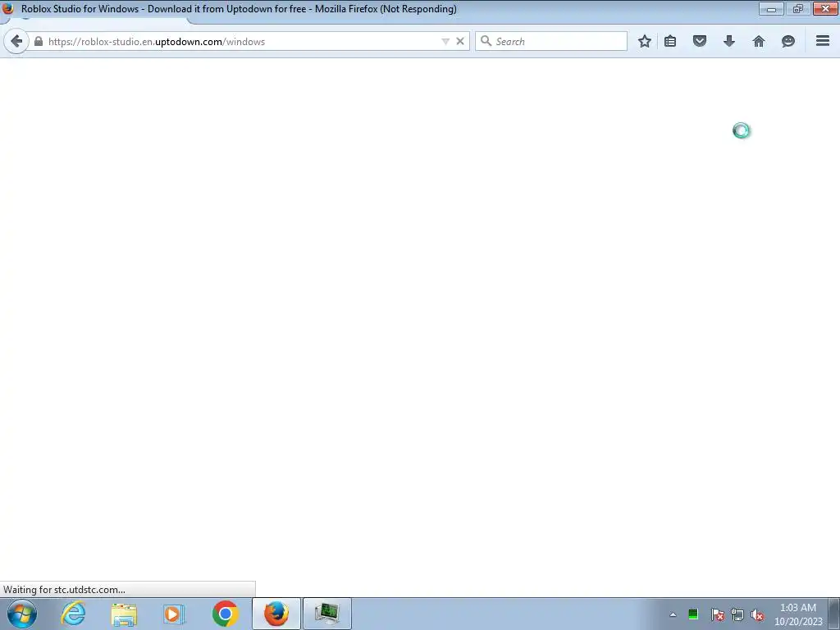Select the Firefox taskbar button
The height and width of the screenshot is (630, 840).
[276, 614]
